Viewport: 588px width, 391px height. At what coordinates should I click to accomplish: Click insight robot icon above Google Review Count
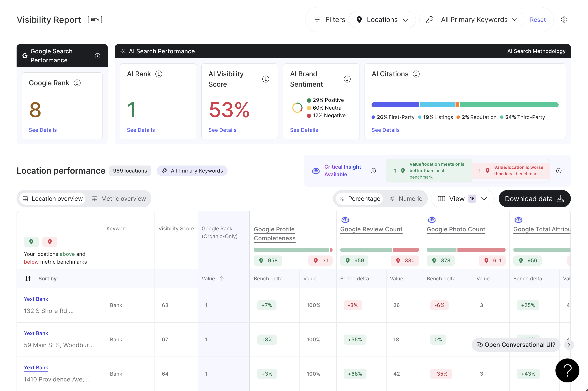tap(345, 219)
